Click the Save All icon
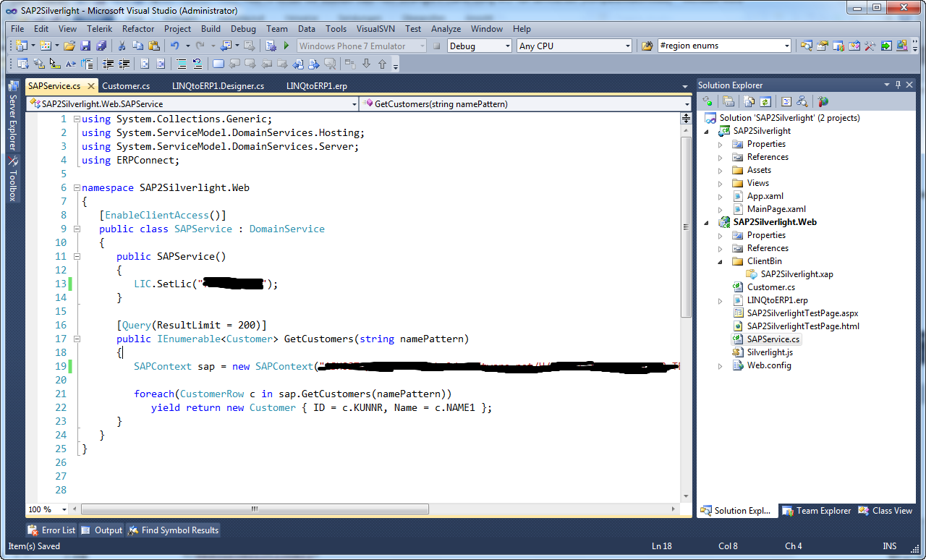 tap(101, 46)
